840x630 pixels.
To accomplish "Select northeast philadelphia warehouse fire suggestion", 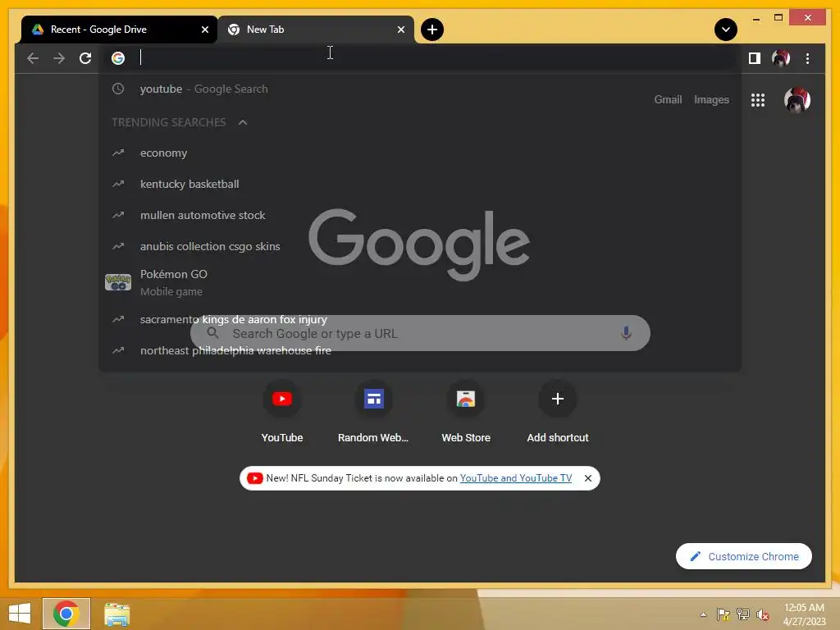I will pos(420,350).
